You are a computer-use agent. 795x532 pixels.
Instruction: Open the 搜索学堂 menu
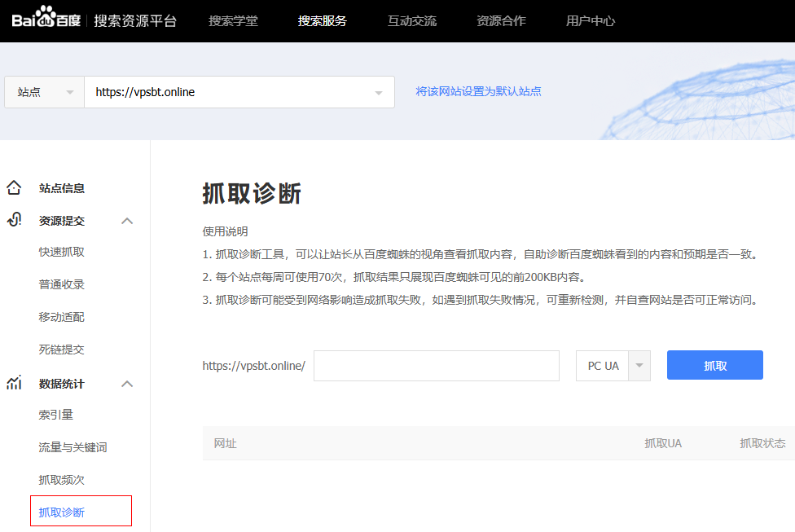tap(233, 21)
